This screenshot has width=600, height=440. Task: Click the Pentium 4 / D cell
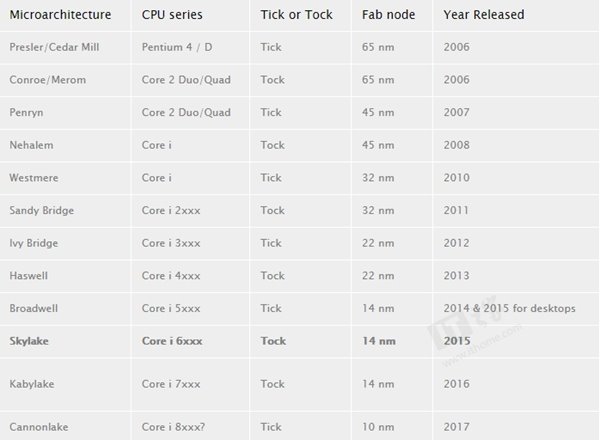[177, 47]
